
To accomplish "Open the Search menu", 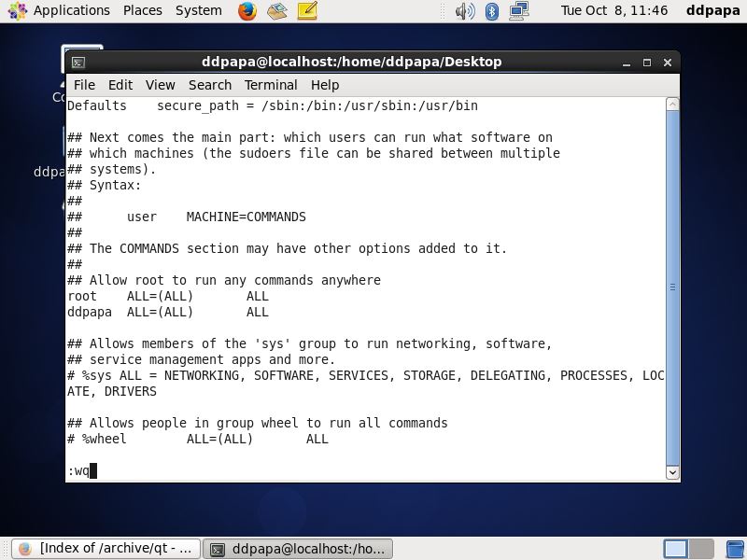I will coord(209,84).
